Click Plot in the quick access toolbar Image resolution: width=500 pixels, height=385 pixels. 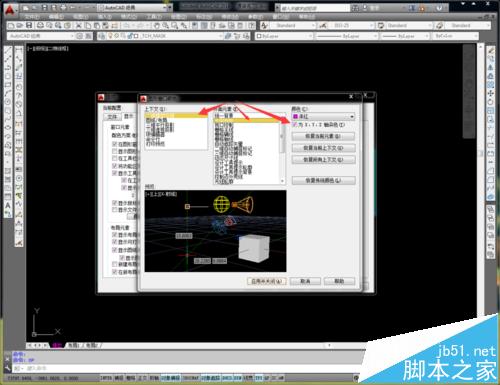tap(63, 7)
